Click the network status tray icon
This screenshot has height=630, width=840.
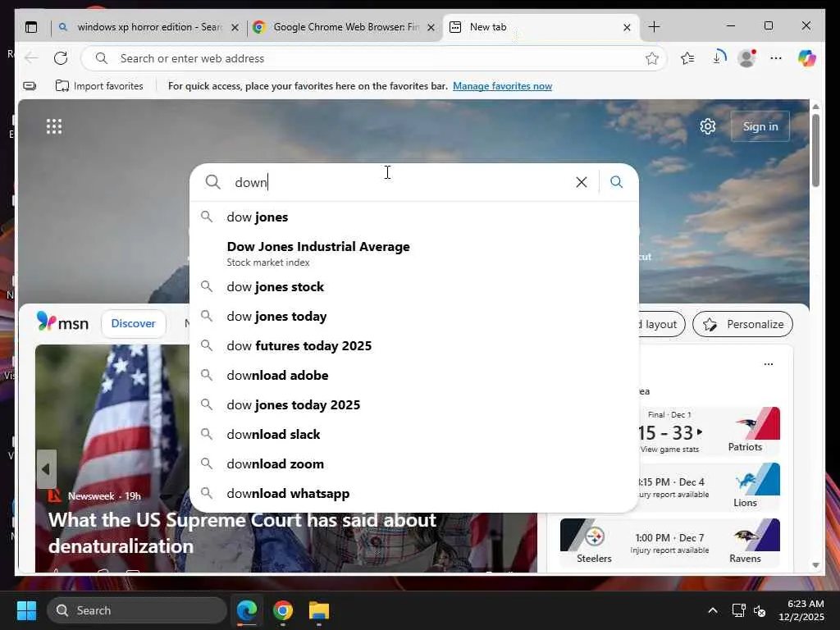(x=739, y=610)
